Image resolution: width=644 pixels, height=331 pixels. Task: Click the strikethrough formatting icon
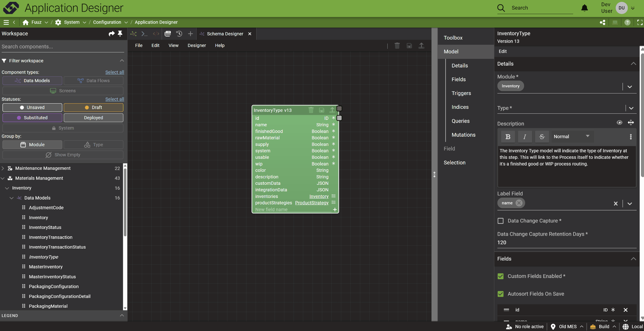(542, 137)
